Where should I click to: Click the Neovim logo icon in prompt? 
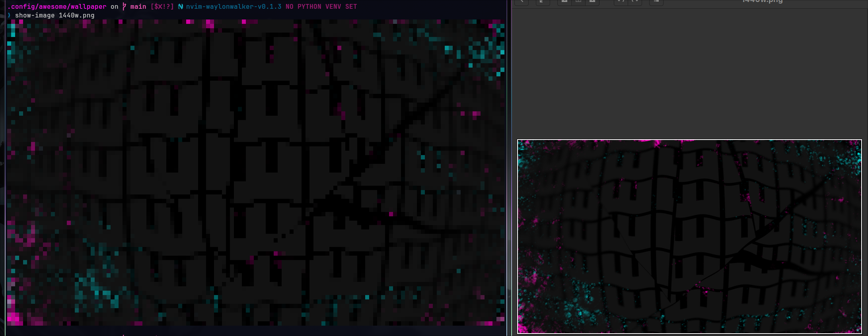[180, 7]
